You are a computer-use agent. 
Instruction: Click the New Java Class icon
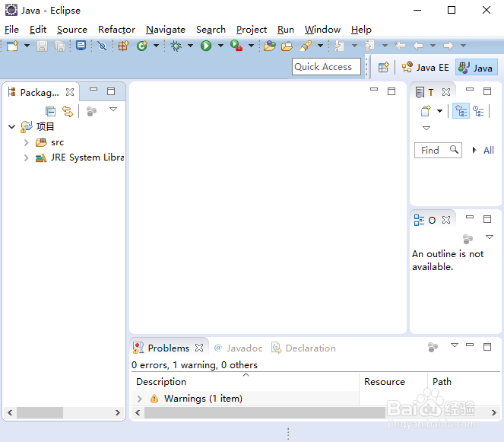tap(141, 46)
